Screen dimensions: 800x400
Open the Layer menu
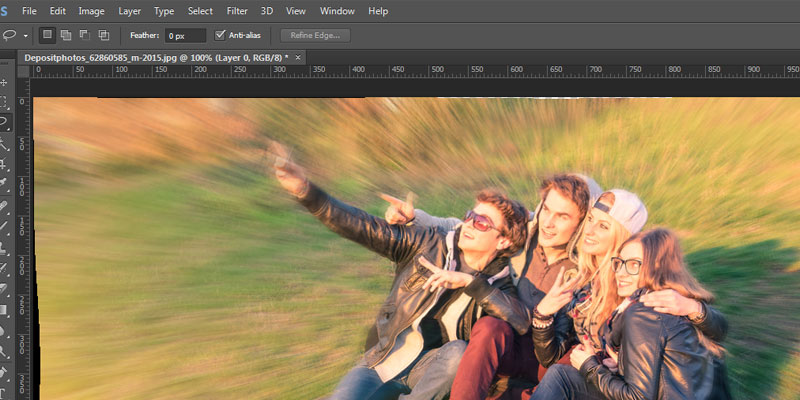130,11
